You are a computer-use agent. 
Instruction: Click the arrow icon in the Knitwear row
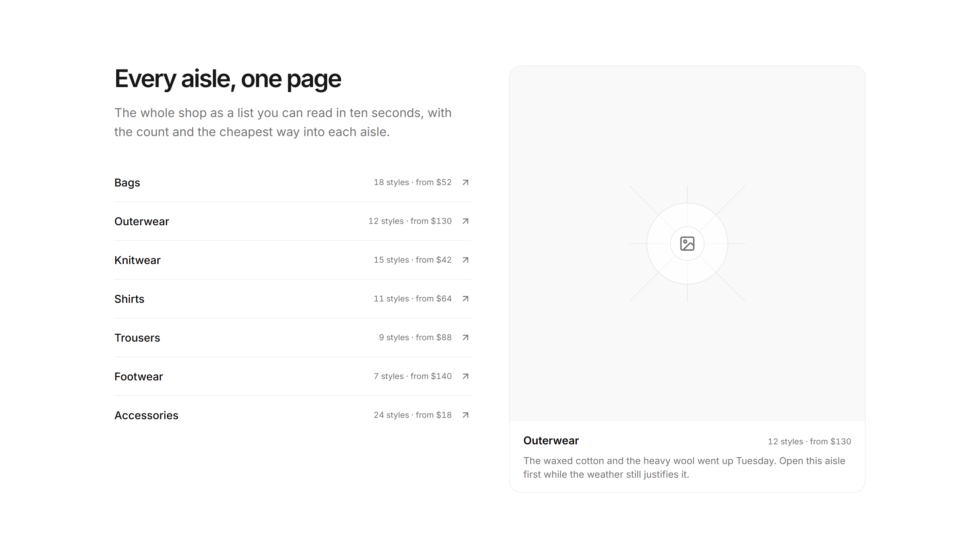pyautogui.click(x=465, y=260)
